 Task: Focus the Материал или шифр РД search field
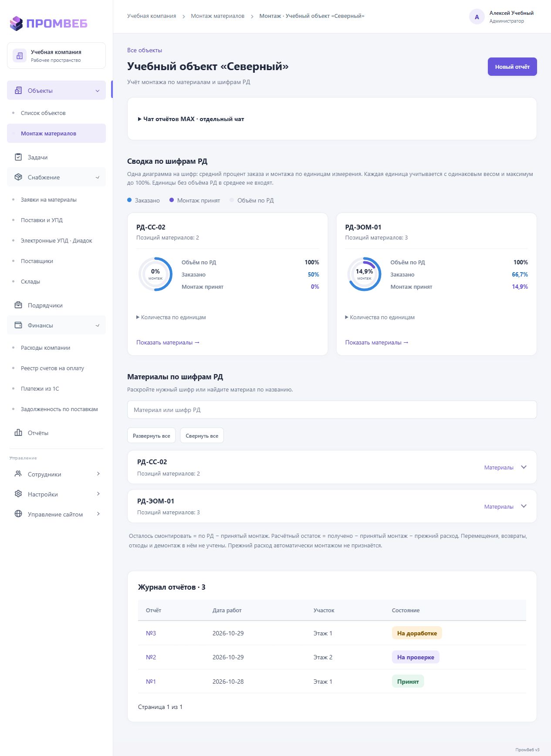332,410
